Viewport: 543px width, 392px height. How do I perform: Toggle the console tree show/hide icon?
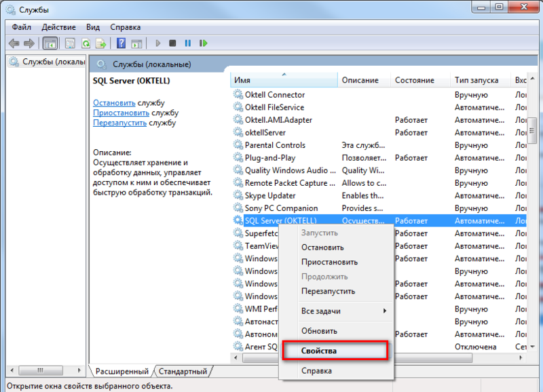50,43
